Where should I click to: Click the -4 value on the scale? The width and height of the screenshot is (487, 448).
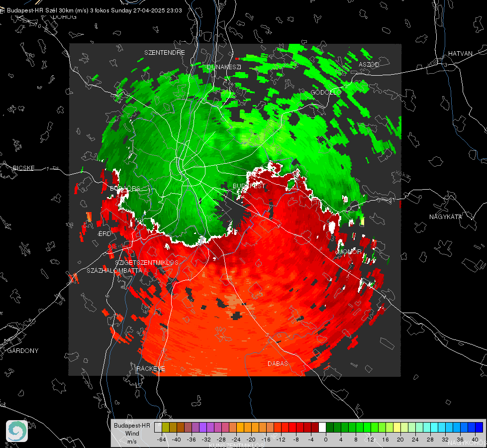(311, 440)
